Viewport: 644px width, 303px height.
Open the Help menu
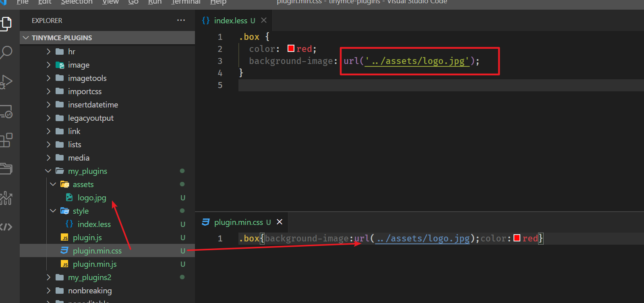click(218, 2)
